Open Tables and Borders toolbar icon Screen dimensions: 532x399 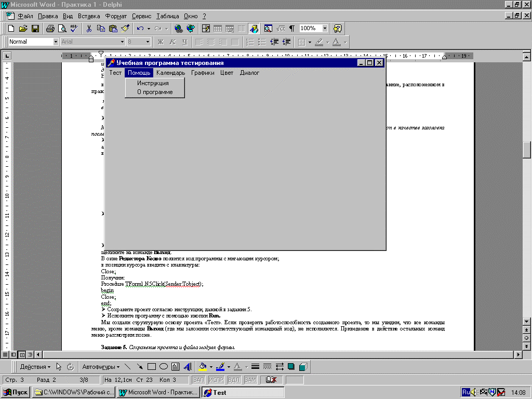pyautogui.click(x=206, y=29)
